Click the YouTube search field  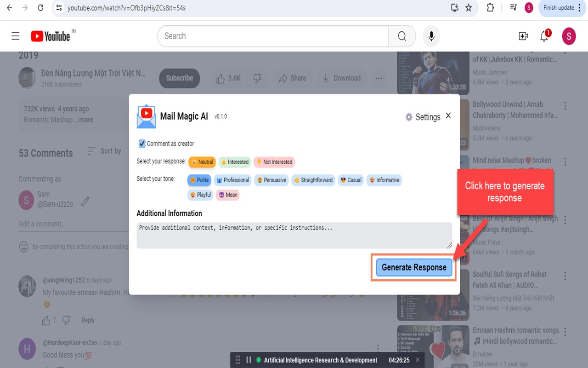point(273,36)
